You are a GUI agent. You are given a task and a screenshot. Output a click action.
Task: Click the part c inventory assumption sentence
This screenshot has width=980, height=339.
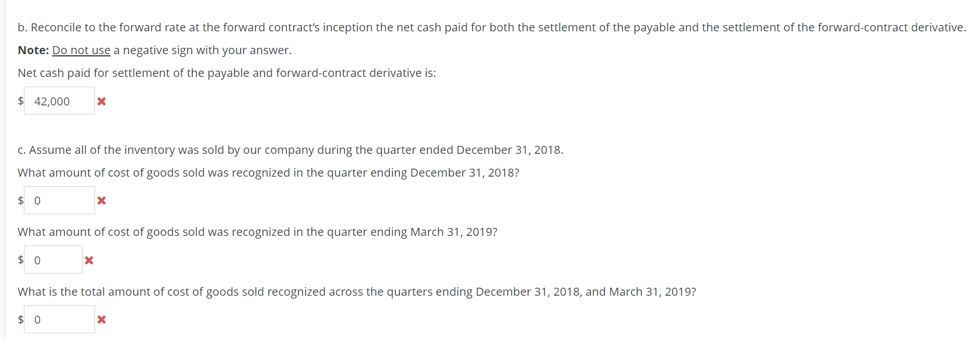click(290, 150)
